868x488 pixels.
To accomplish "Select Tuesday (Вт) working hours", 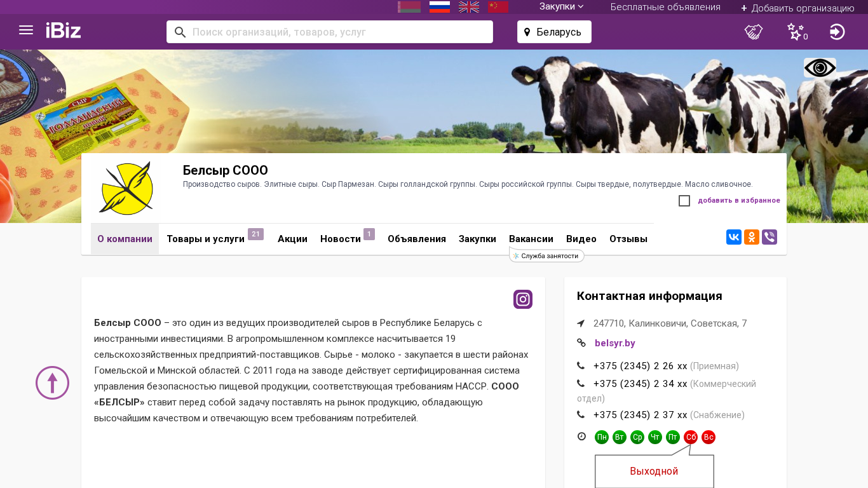I will tap(620, 437).
